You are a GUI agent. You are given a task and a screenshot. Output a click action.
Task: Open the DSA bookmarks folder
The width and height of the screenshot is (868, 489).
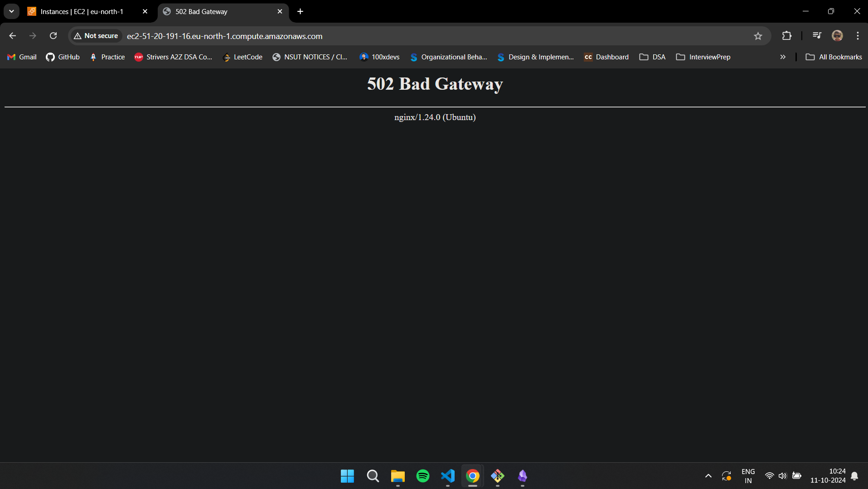pyautogui.click(x=652, y=57)
